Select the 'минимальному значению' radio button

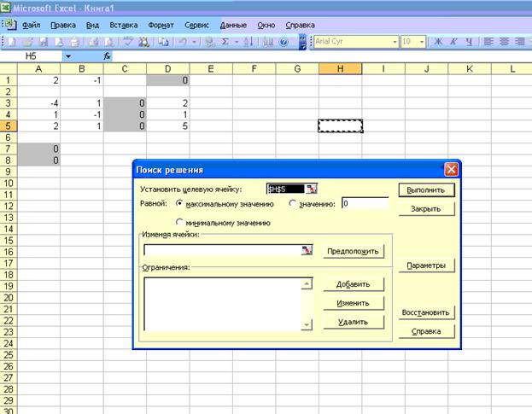coord(179,222)
